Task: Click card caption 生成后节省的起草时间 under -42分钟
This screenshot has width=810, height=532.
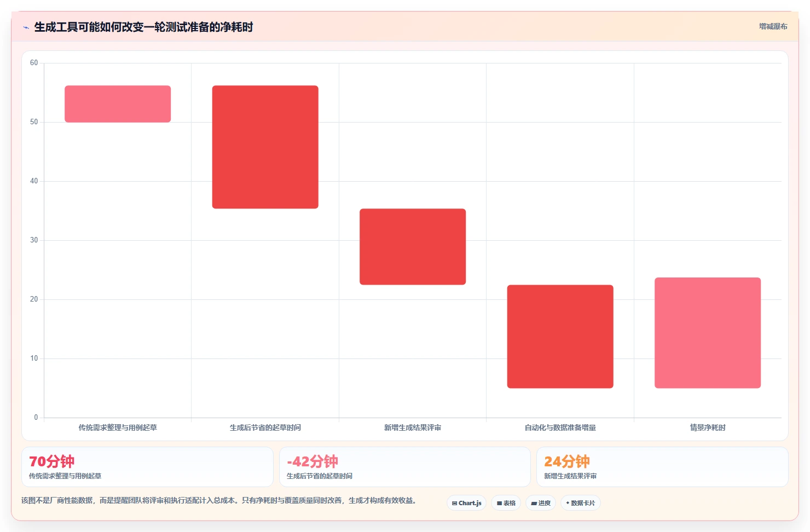Action: 320,476
